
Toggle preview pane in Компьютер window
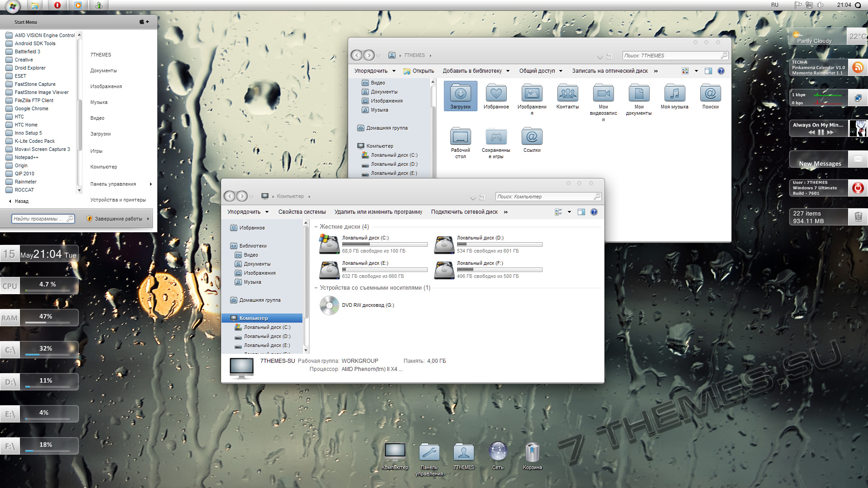581,212
